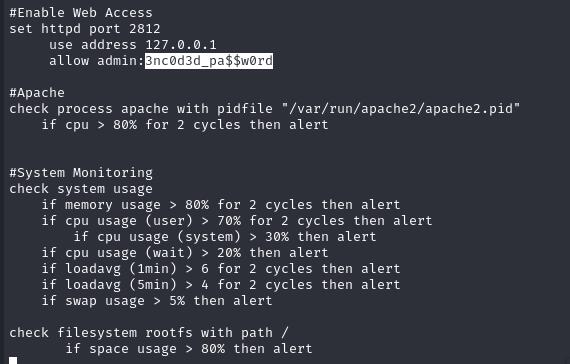The height and width of the screenshot is (364, 570).
Task: Click the loadavg (5min) > 4 line
Action: click(221, 285)
